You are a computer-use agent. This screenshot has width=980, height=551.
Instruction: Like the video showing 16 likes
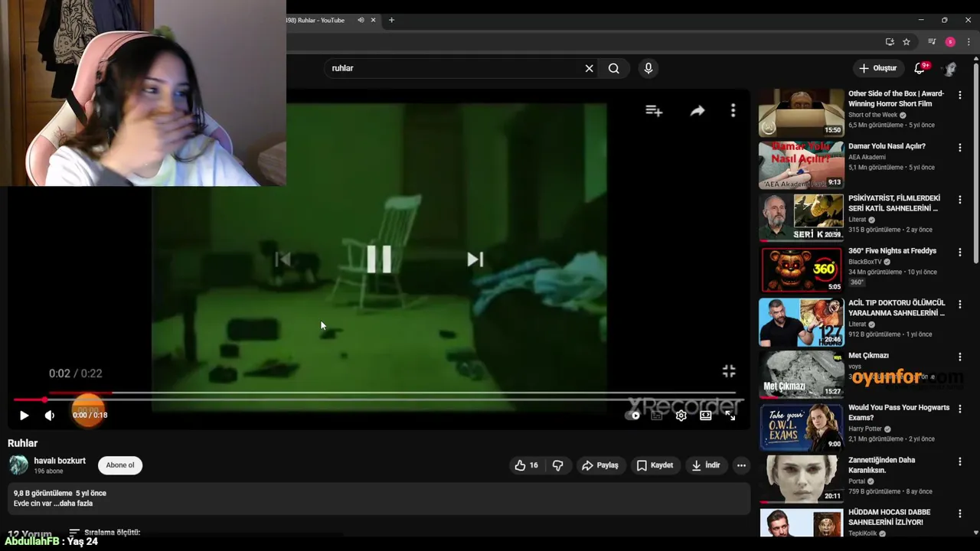(x=527, y=465)
